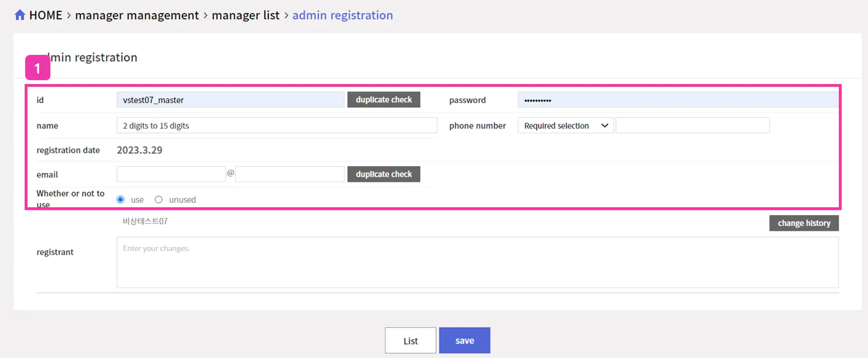868x358 pixels.
Task: Click the email username field before the @
Action: point(171,174)
